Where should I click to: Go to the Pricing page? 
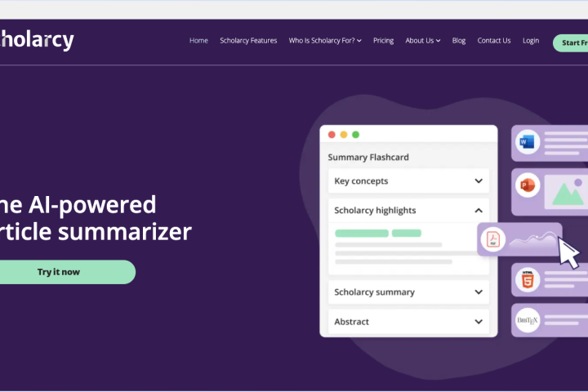coord(383,41)
